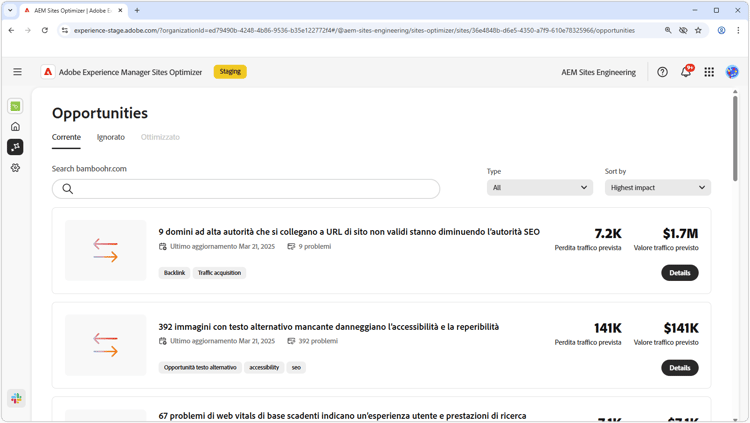Click the 141K traffic loss value
This screenshot has width=750, height=423.
(607, 328)
